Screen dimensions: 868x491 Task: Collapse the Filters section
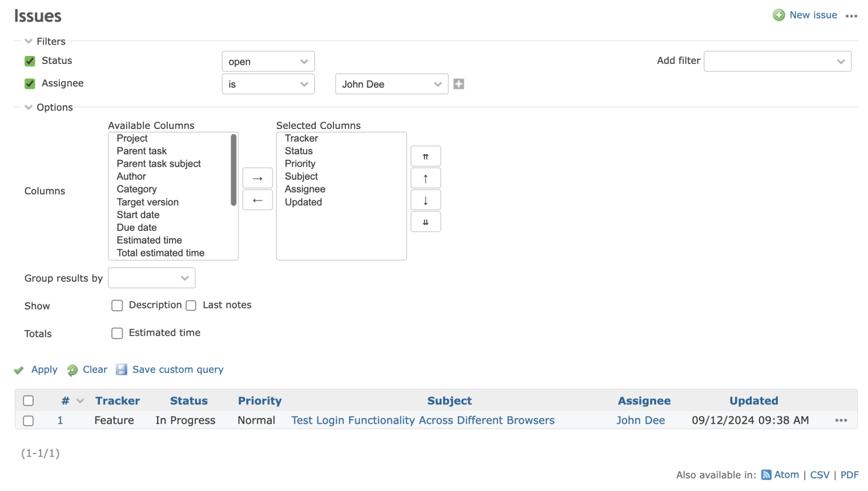click(x=28, y=41)
